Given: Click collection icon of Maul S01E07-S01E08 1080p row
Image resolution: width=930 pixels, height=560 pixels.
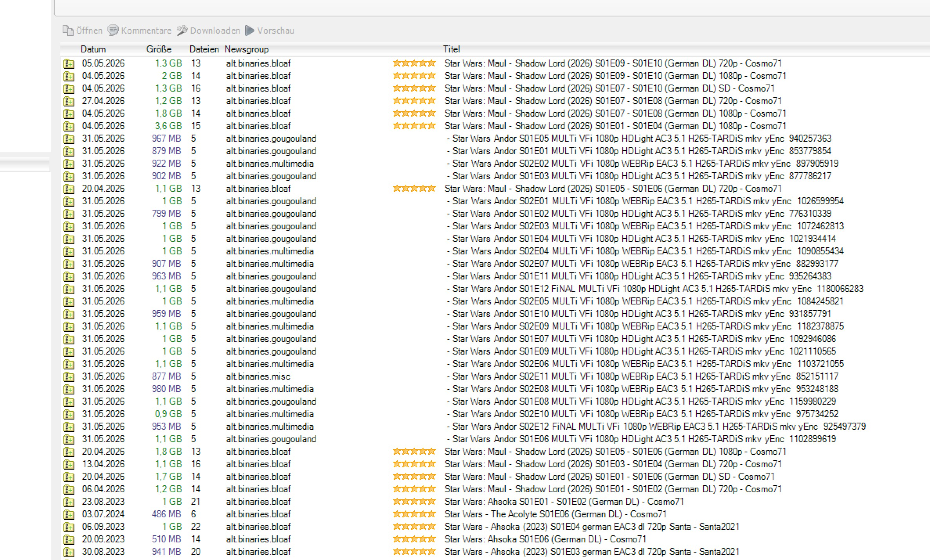Looking at the screenshot, I should coord(69,113).
